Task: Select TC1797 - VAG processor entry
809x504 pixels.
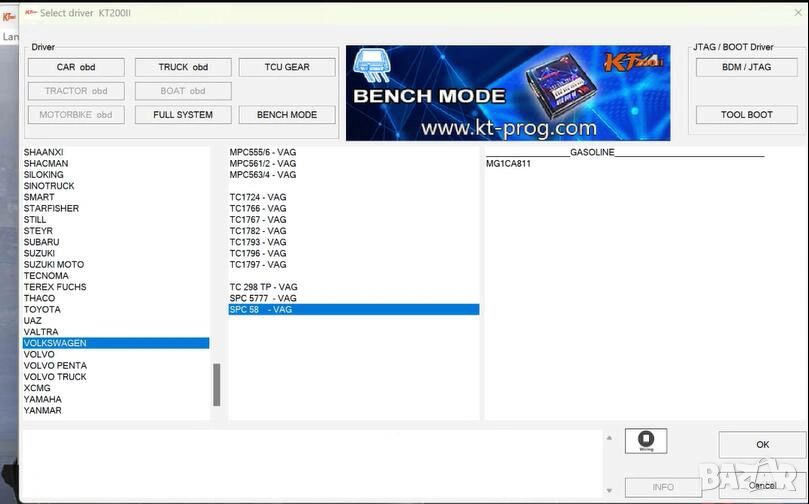Action: (258, 265)
